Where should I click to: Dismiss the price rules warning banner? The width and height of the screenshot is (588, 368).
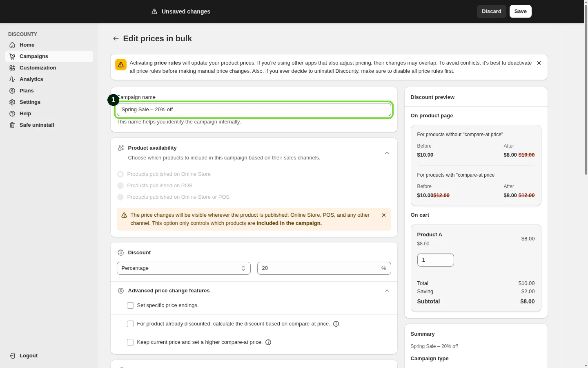click(539, 63)
